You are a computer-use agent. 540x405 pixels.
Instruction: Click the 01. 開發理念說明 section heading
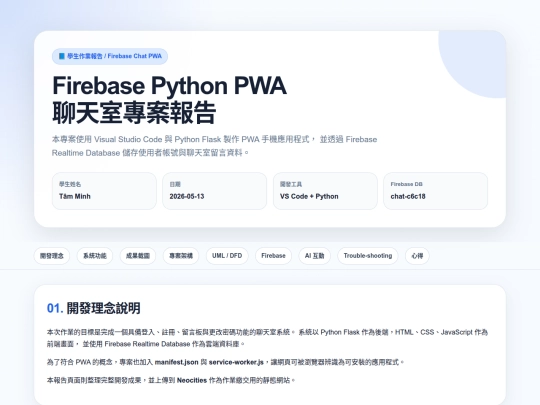[x=94, y=308]
